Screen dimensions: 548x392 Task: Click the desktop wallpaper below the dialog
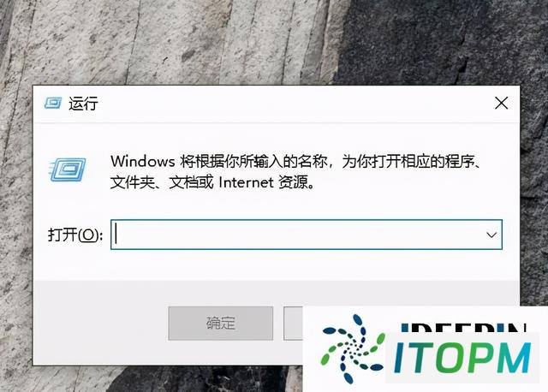click(158, 379)
